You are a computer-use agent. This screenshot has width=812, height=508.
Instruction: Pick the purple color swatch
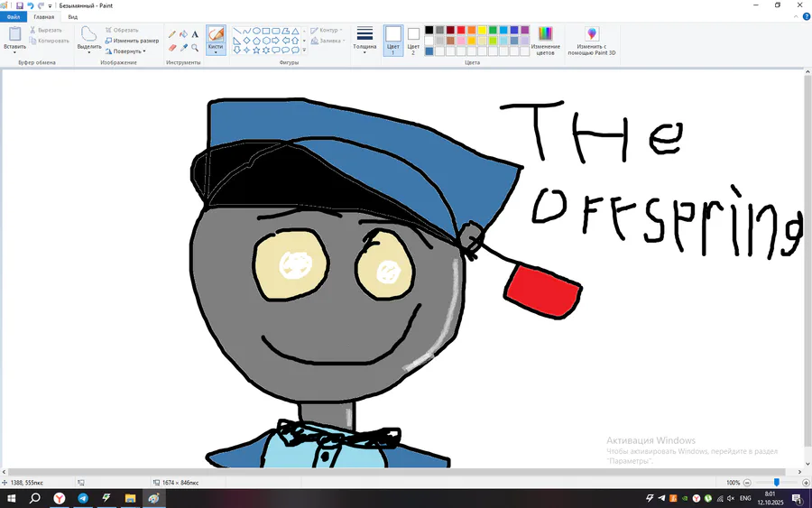click(x=524, y=30)
